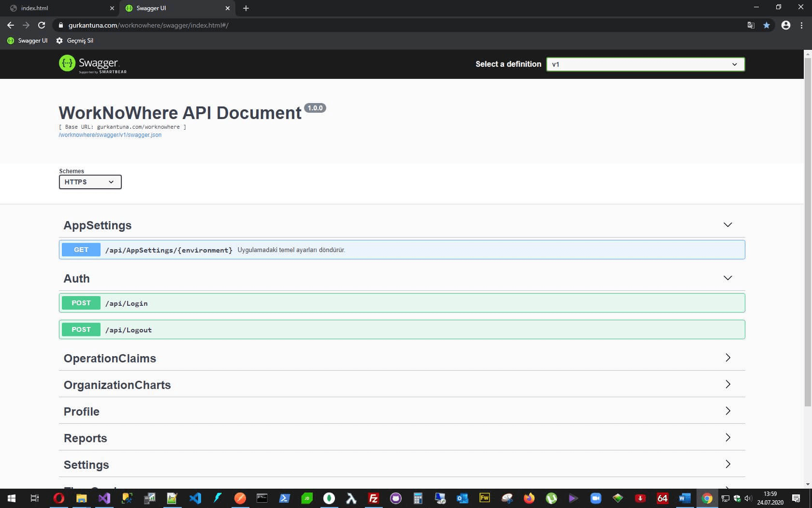Expand the OperationClaims section
This screenshot has width=812, height=508.
(727, 358)
